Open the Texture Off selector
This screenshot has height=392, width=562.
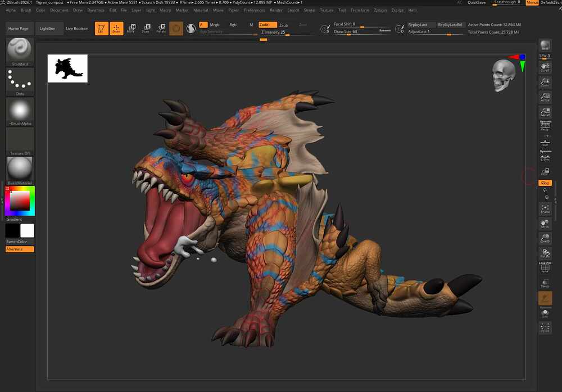point(20,141)
